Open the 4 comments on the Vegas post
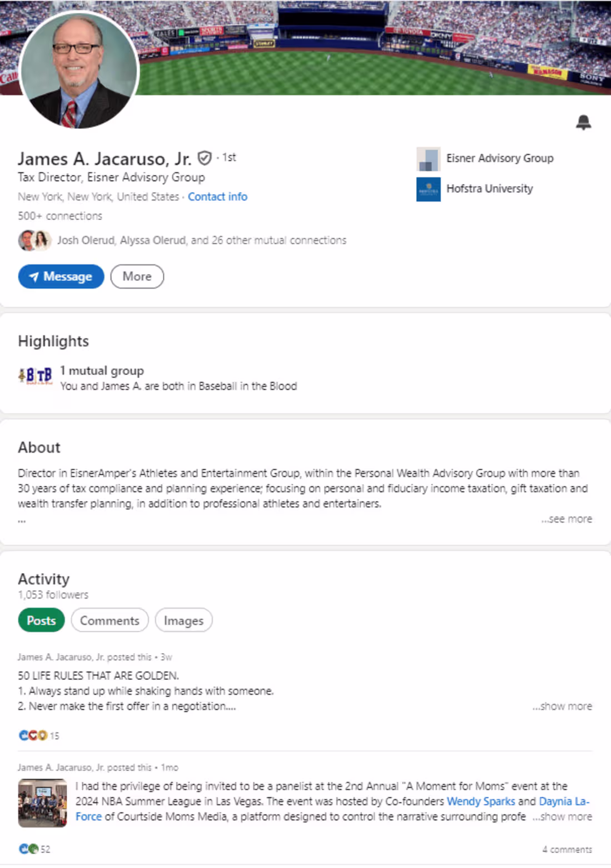Screen dimensions: 611x868 567,849
